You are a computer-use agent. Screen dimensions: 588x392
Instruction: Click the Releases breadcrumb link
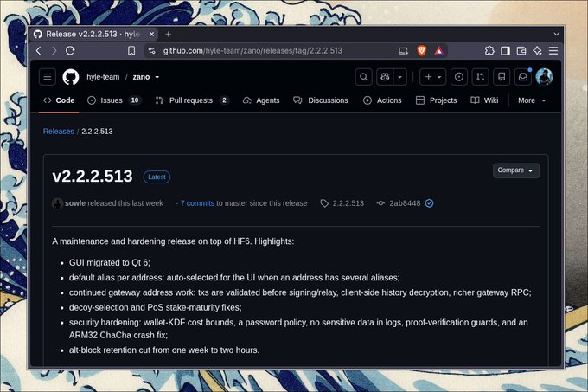(59, 132)
